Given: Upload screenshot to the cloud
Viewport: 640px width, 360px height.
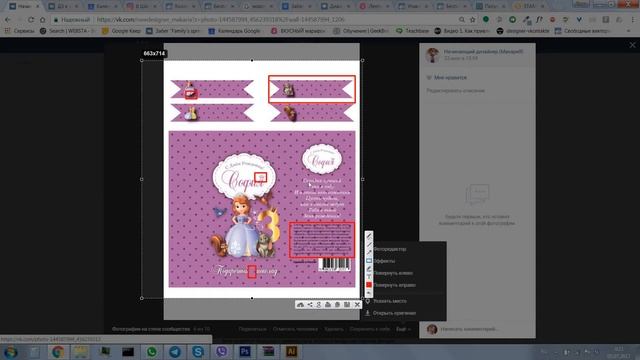Looking at the screenshot, I should click(300, 304).
